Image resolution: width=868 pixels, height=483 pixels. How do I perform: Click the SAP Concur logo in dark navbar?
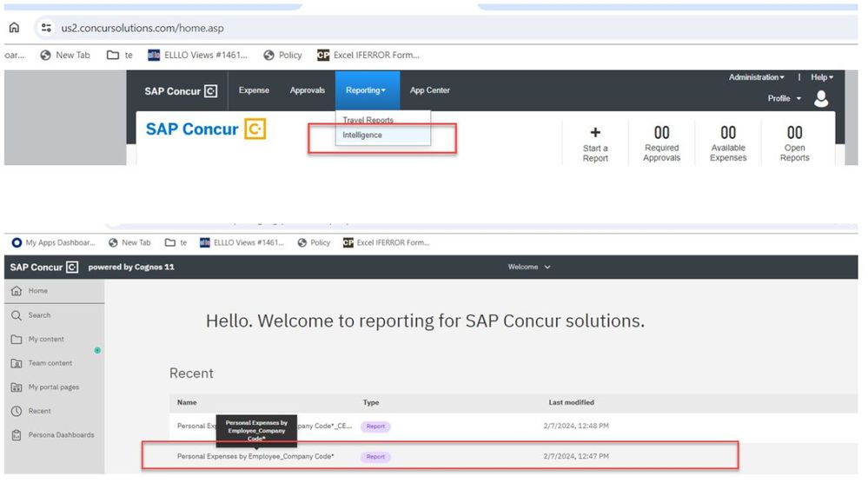tap(181, 90)
